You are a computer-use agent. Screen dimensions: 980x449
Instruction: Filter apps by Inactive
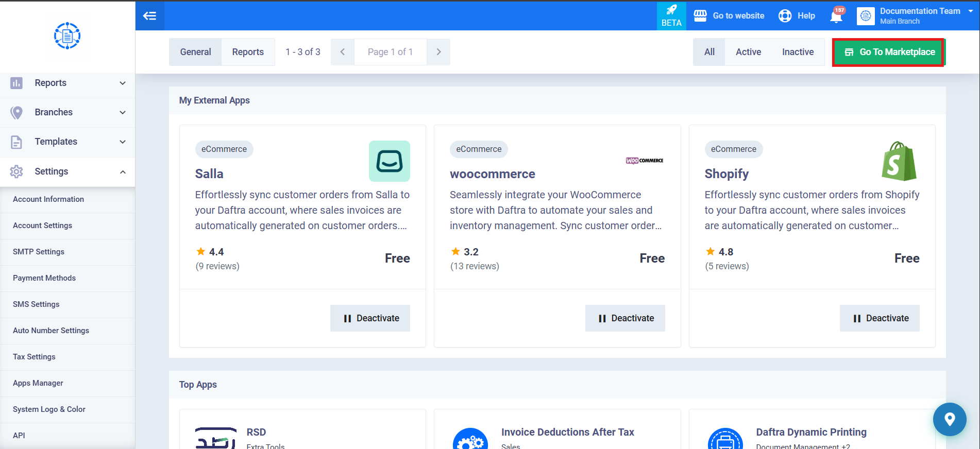point(798,52)
